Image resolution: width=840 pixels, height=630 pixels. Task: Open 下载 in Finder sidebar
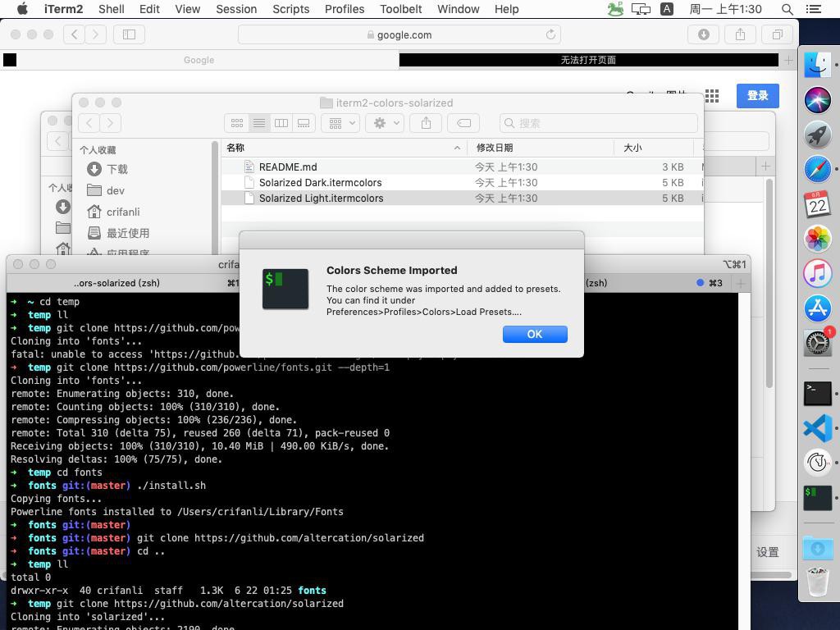[x=107, y=169]
